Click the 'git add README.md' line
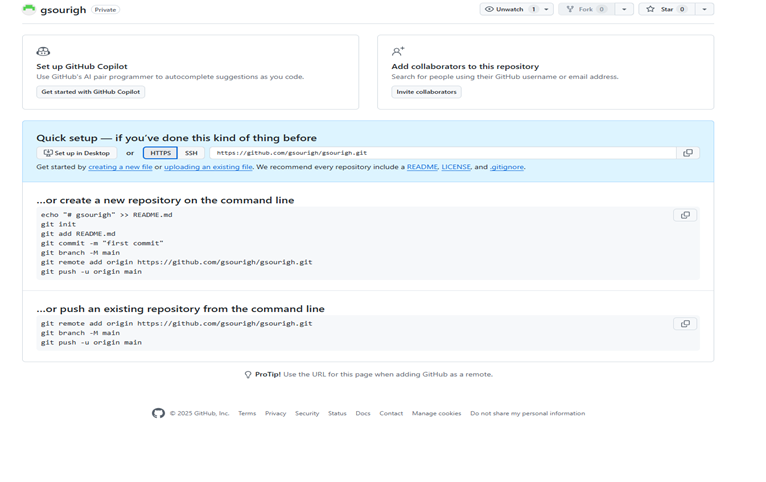This screenshot has height=482, width=766. 78,234
